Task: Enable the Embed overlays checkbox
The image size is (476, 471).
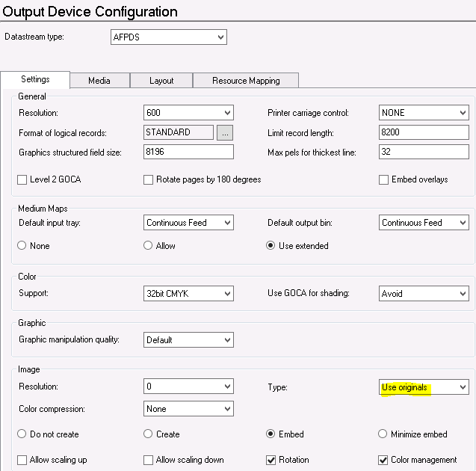Action: click(384, 179)
